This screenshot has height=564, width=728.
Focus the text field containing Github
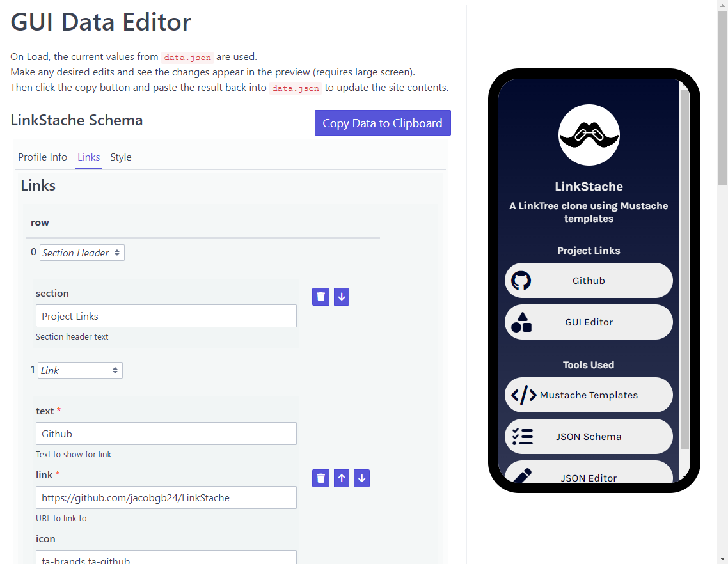(166, 434)
